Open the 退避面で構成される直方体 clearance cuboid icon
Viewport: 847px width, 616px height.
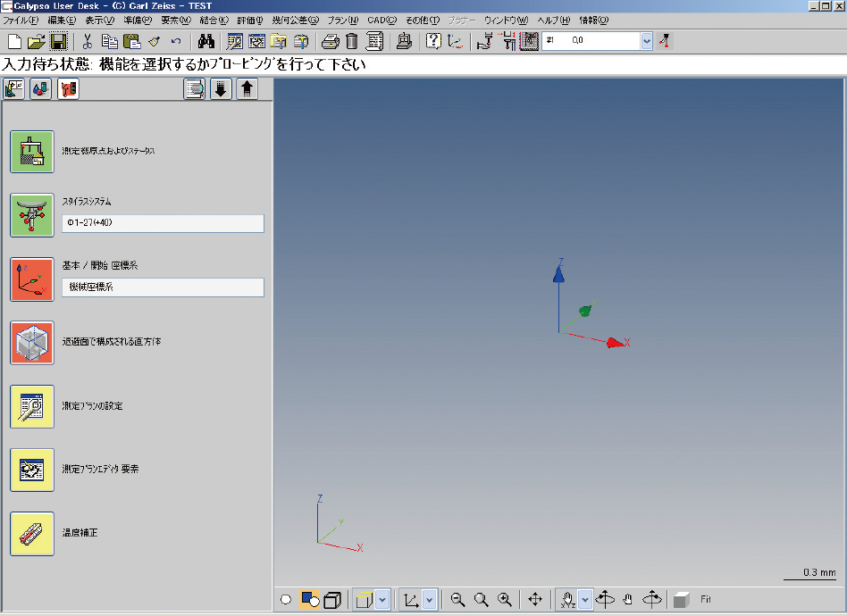coord(32,343)
